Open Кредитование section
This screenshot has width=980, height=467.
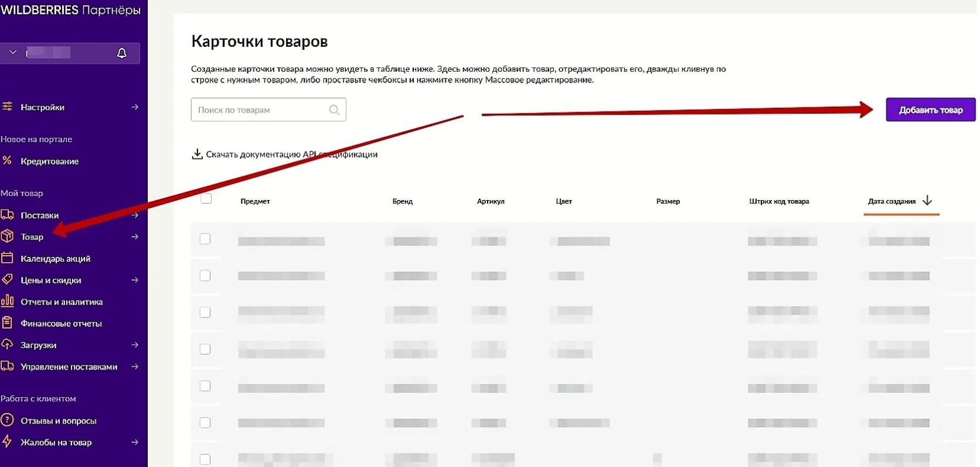coord(49,161)
